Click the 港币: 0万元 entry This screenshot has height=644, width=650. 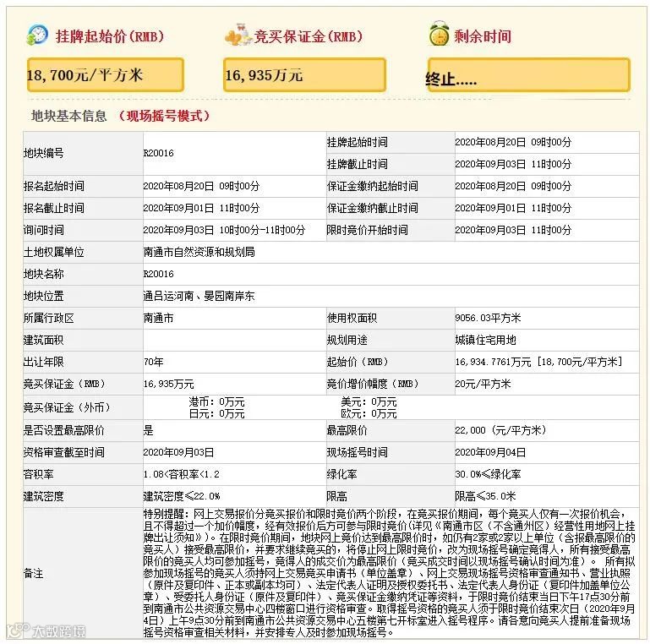(x=216, y=401)
